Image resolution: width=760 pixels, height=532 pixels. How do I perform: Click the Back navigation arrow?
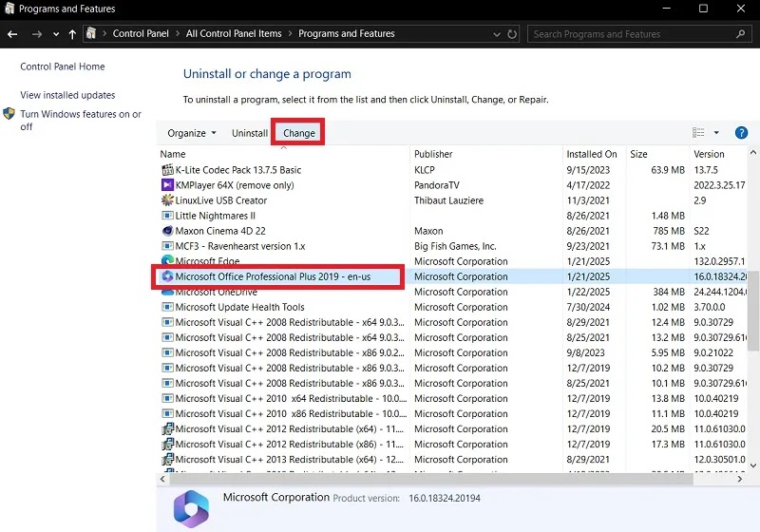point(12,34)
